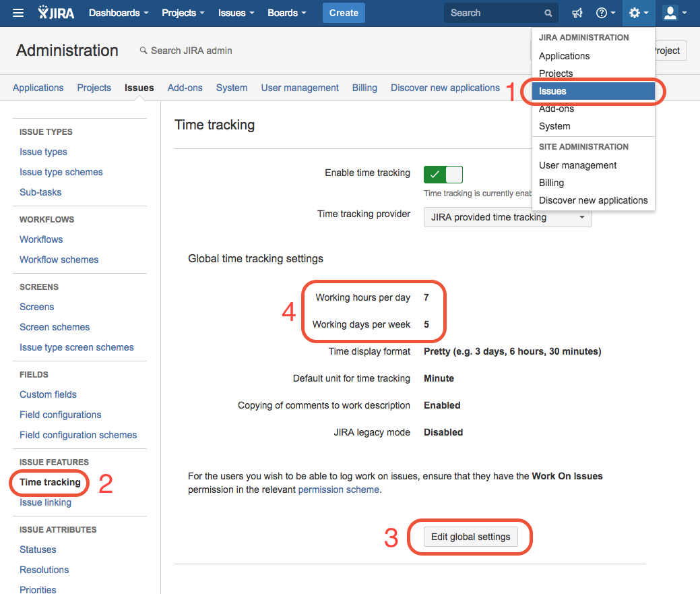700x594 pixels.
Task: Open Workflow schemes sidebar link
Action: (x=59, y=260)
